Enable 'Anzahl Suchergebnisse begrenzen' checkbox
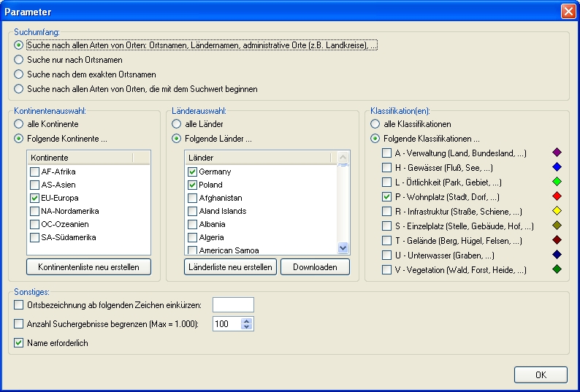This screenshot has height=392, width=580. coord(18,324)
